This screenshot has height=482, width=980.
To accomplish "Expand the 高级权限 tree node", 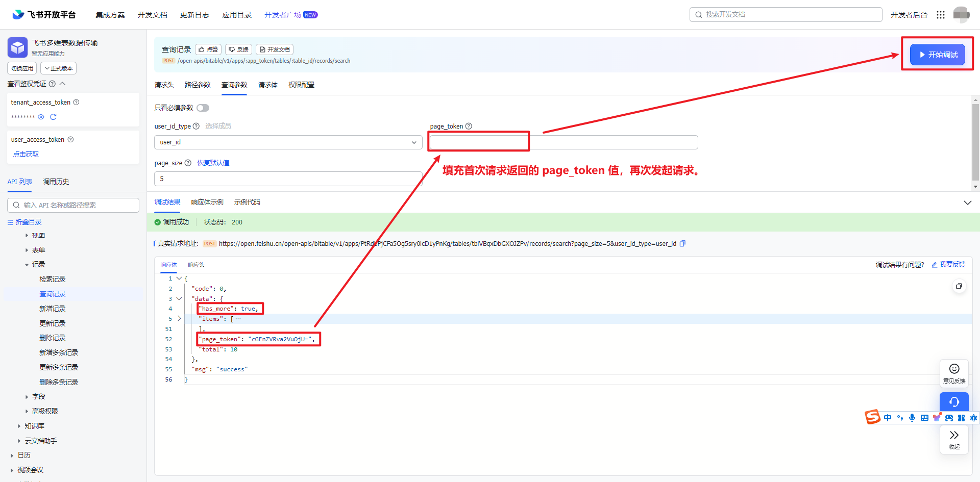I will [27, 411].
